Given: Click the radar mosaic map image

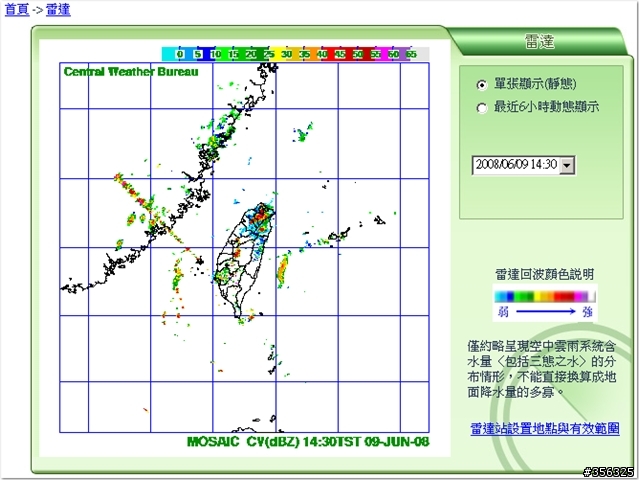Looking at the screenshot, I should (x=245, y=247).
